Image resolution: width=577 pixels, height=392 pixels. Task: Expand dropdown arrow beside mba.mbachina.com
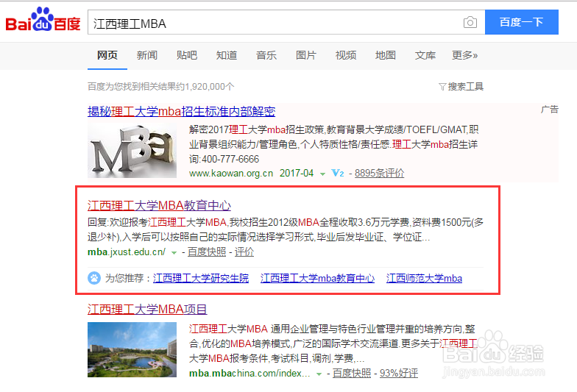click(x=319, y=374)
